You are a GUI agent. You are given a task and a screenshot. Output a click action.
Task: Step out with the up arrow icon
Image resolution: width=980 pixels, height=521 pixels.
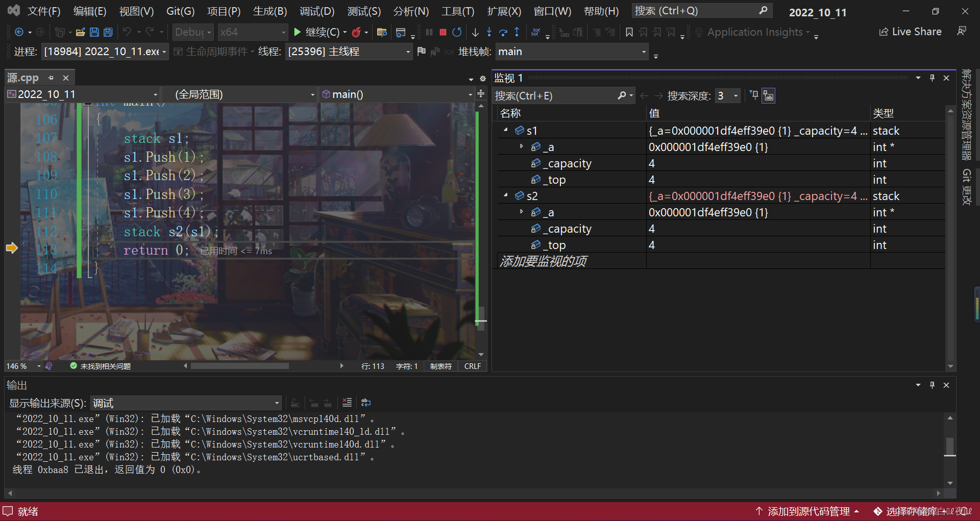coord(517,32)
